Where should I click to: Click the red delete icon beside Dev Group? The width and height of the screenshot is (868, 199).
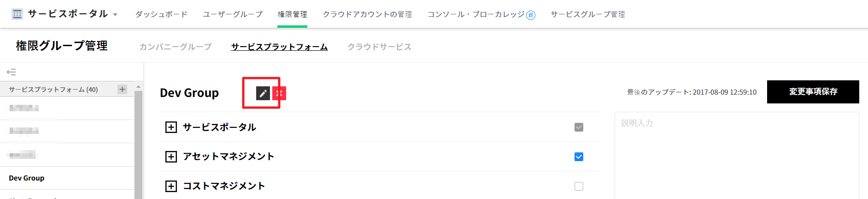[x=279, y=93]
